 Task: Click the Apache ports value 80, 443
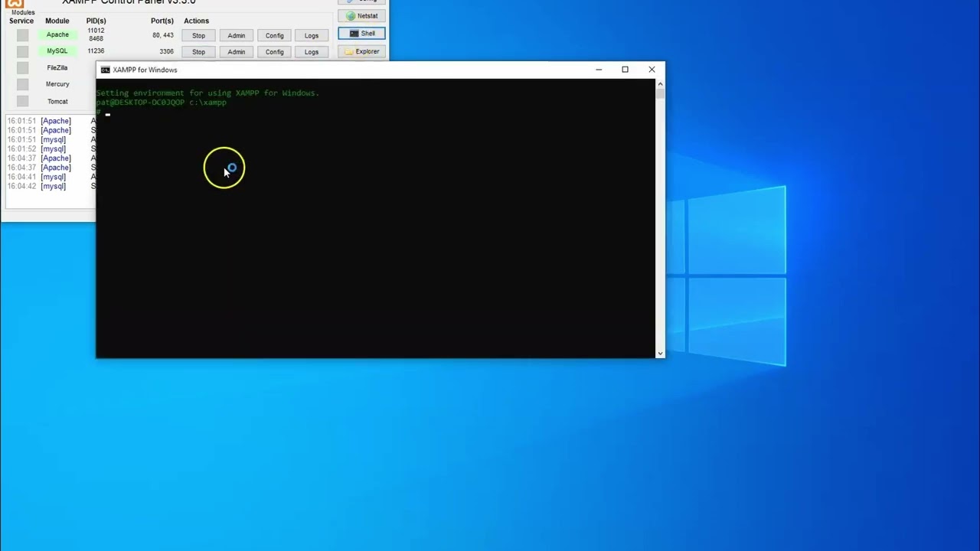click(162, 35)
